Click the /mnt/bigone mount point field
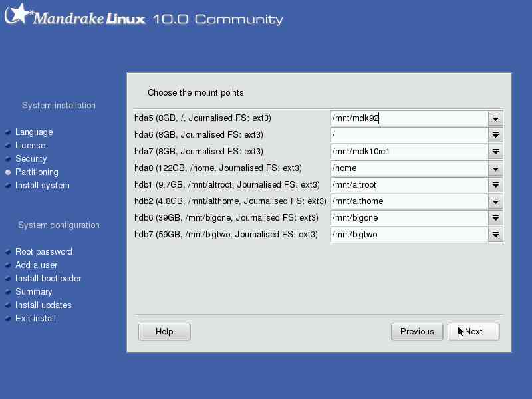This screenshot has width=532, height=399. (409, 218)
